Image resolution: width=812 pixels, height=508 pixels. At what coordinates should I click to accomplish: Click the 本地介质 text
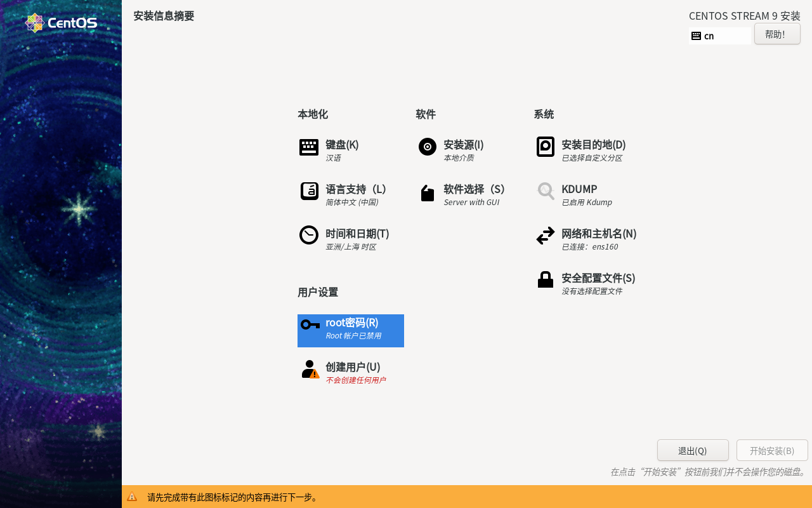click(x=459, y=158)
